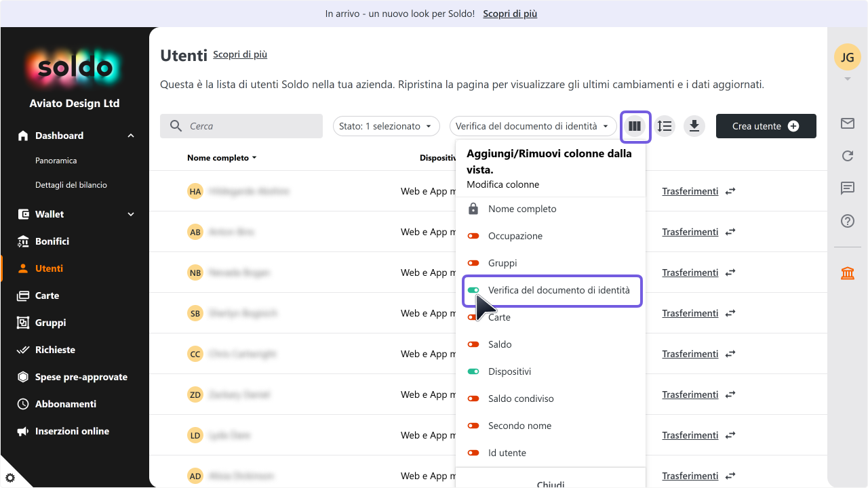Image resolution: width=868 pixels, height=488 pixels.
Task: Open Dettagli del bilancio in sidebar
Action: (x=71, y=185)
